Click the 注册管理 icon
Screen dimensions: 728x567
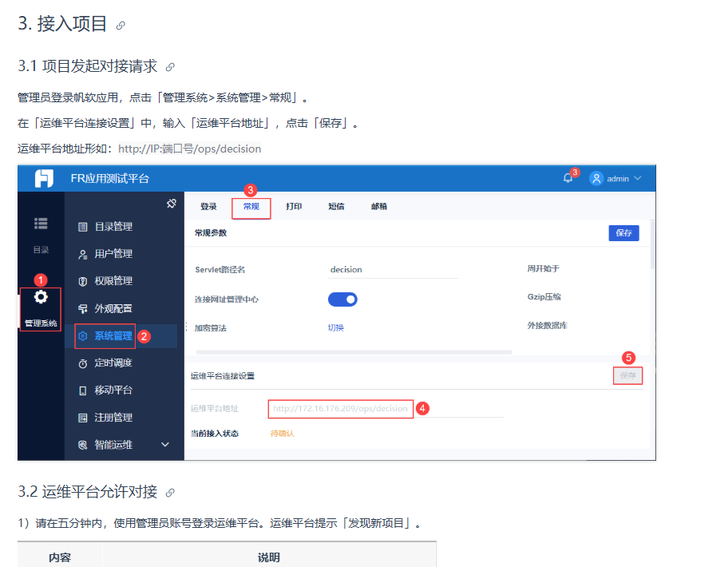click(83, 418)
